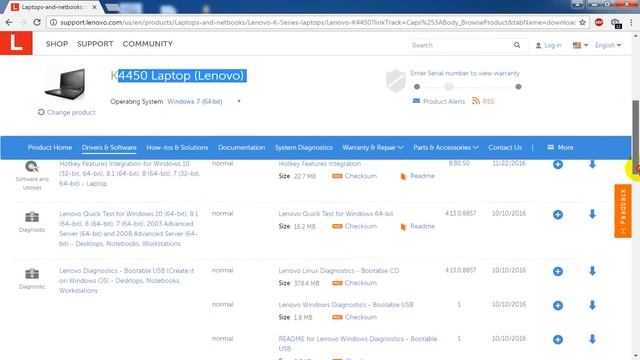Expand Parts & Accessories menu

(x=446, y=147)
